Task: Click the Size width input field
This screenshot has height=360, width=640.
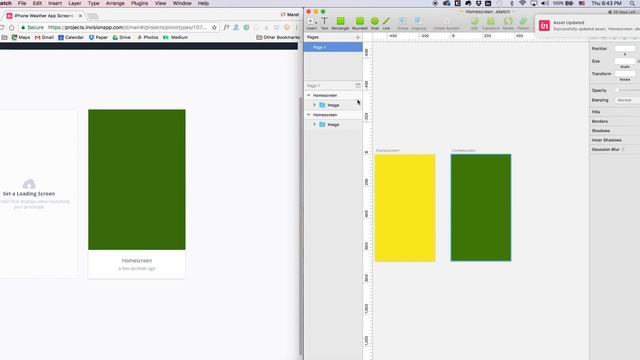Action: pyautogui.click(x=625, y=61)
